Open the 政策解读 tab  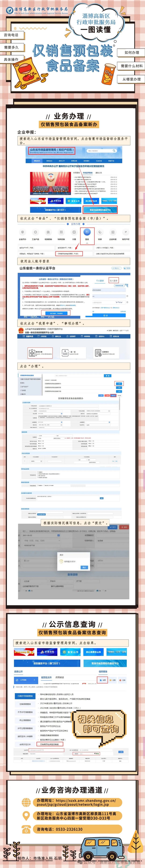click(60, 677)
